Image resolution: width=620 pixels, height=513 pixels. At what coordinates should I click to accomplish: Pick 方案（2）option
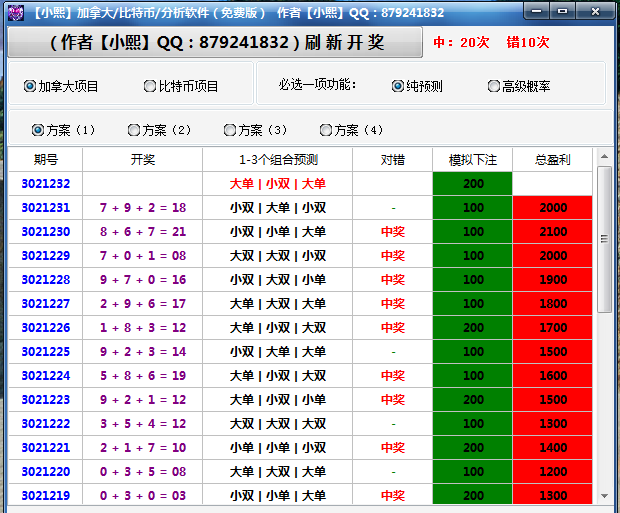134,130
